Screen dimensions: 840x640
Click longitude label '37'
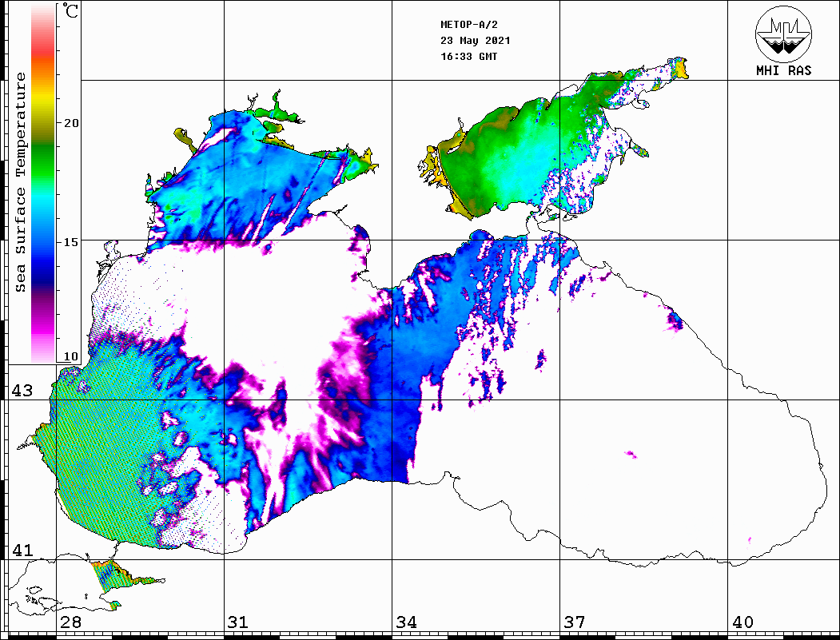575,622
